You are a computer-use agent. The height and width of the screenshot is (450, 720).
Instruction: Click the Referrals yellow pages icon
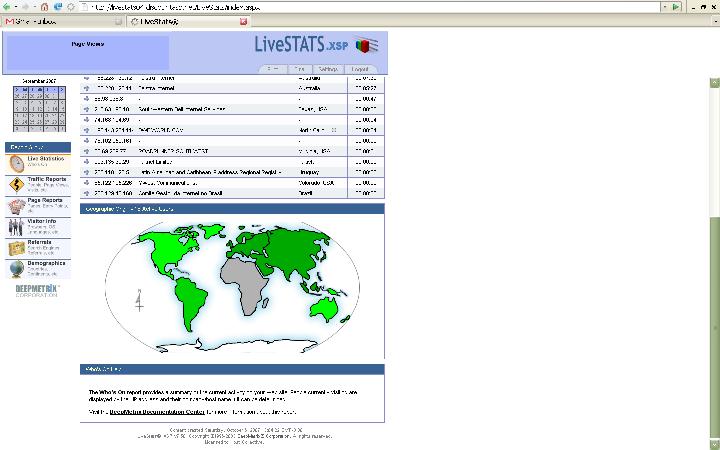17,248
